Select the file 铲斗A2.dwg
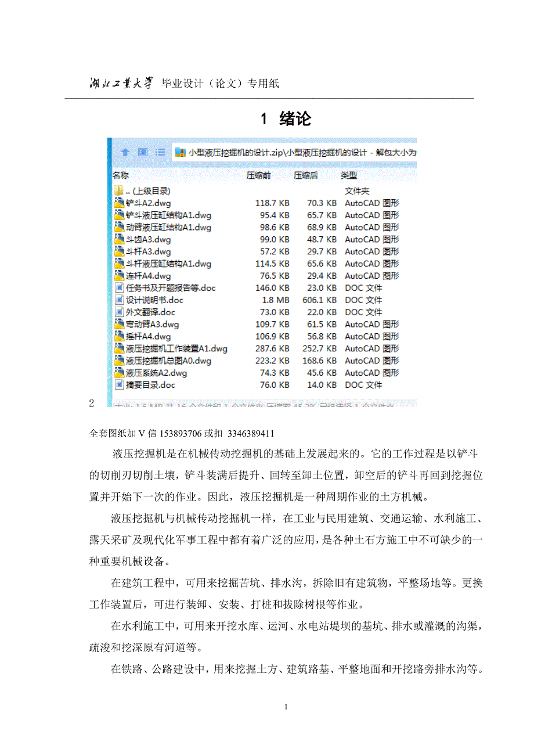Viewport: 534px width, 756px height. coord(149,203)
